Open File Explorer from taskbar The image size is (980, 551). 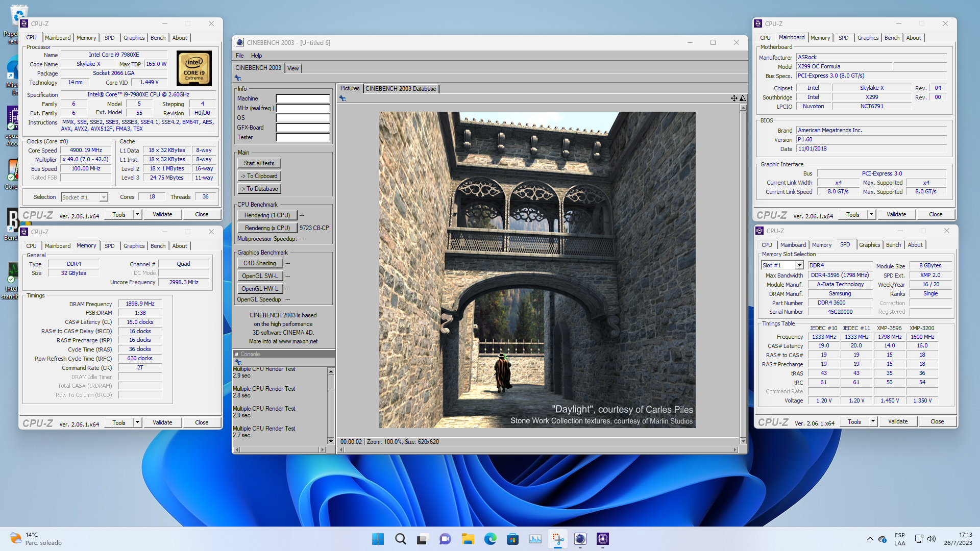click(468, 539)
